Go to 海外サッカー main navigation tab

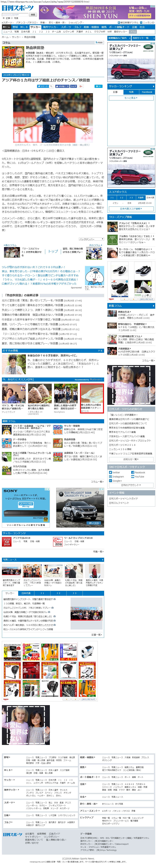[x=50, y=27]
